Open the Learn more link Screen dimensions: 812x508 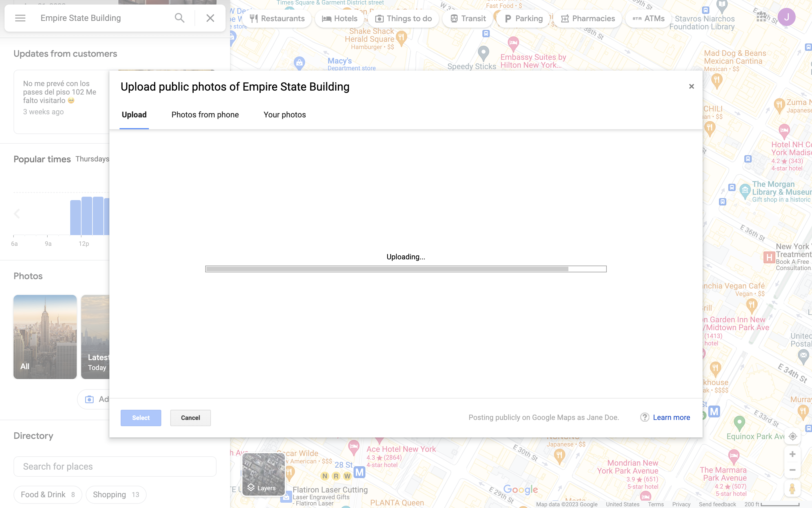(x=671, y=417)
